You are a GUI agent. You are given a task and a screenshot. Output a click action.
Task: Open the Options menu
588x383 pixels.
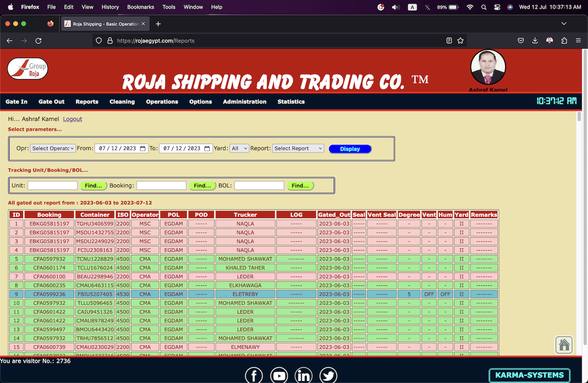[200, 101]
